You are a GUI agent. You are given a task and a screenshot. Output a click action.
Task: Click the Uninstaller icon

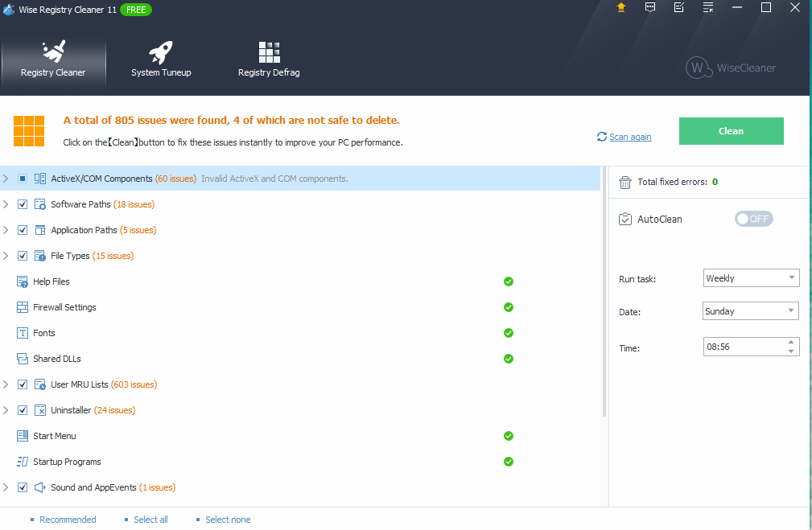40,410
